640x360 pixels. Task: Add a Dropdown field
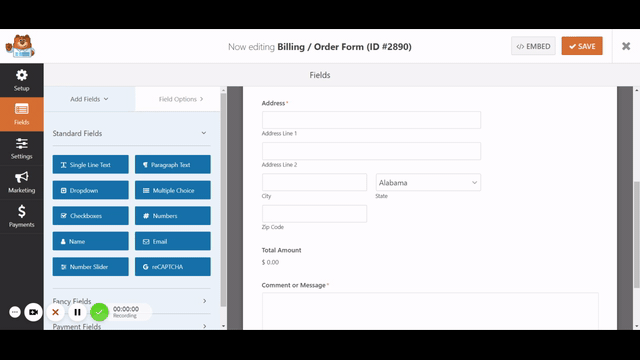click(91, 190)
